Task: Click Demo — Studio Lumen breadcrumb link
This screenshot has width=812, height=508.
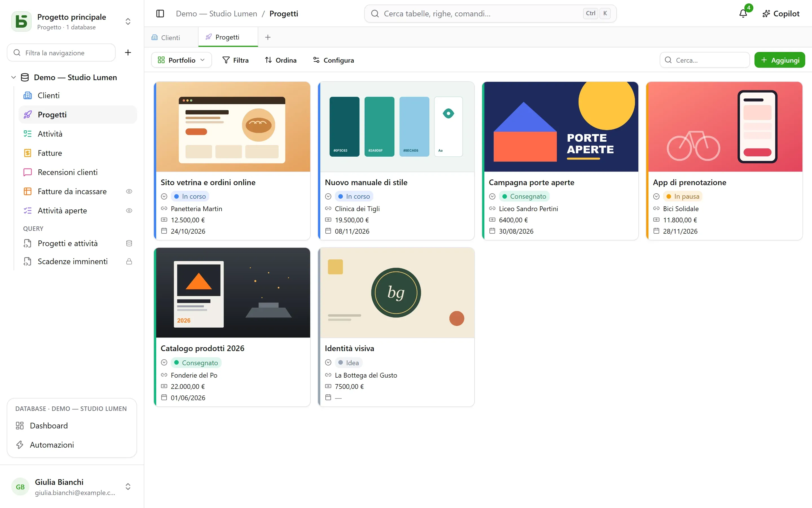Action: 217,14
